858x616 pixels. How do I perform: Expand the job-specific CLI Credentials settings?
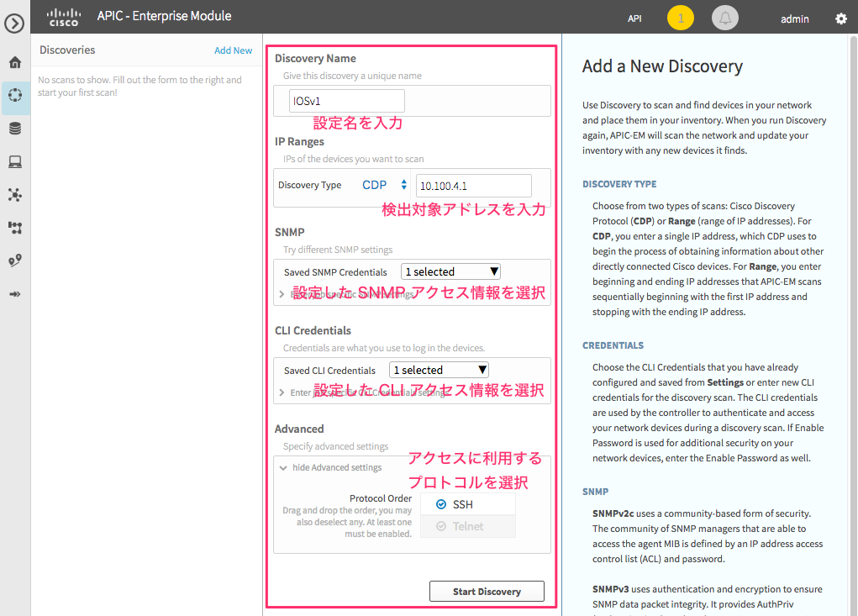click(282, 392)
